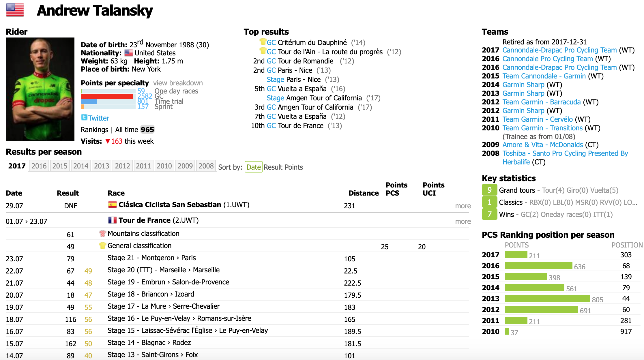Click the view breakdown link for points
The image size is (644, 360).
point(186,83)
